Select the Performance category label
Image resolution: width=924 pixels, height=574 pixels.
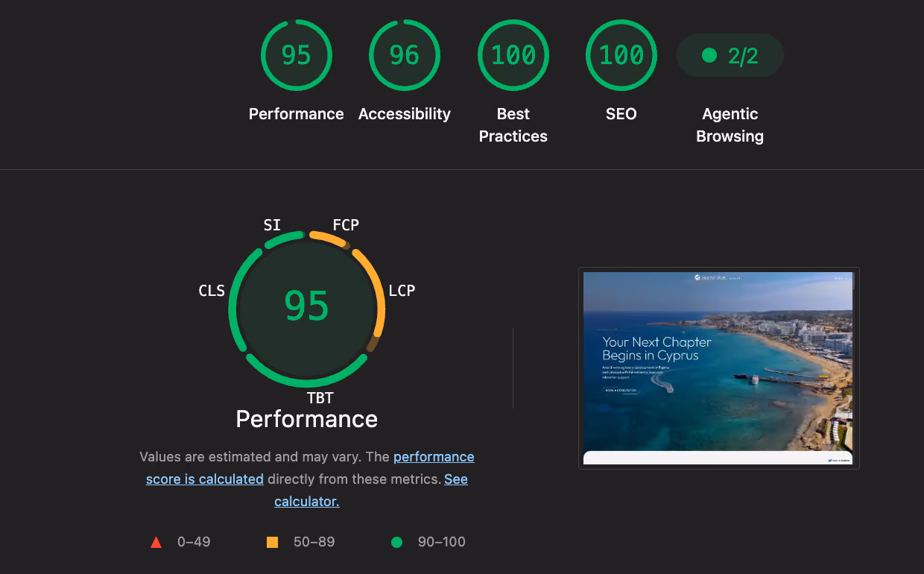[297, 114]
